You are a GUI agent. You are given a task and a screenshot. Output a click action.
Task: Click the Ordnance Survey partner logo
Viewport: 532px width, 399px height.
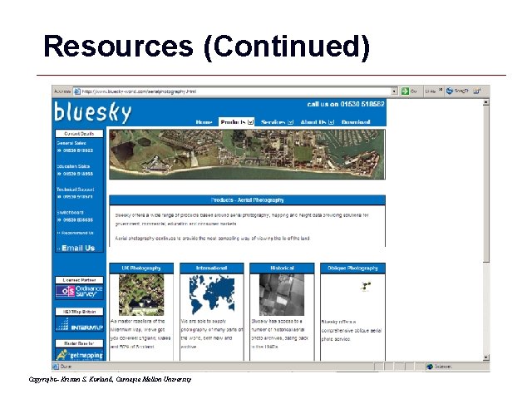[x=80, y=292]
